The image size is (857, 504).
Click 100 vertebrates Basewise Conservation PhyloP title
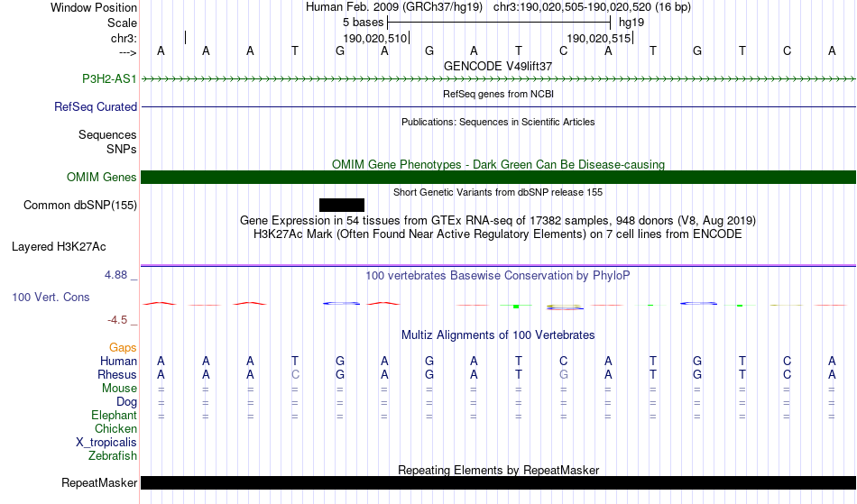click(x=498, y=276)
